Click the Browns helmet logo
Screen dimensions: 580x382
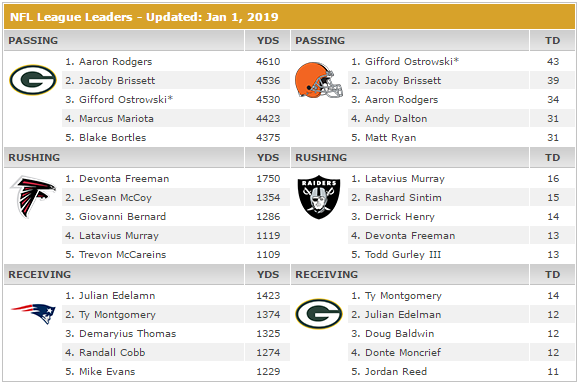click(x=319, y=80)
